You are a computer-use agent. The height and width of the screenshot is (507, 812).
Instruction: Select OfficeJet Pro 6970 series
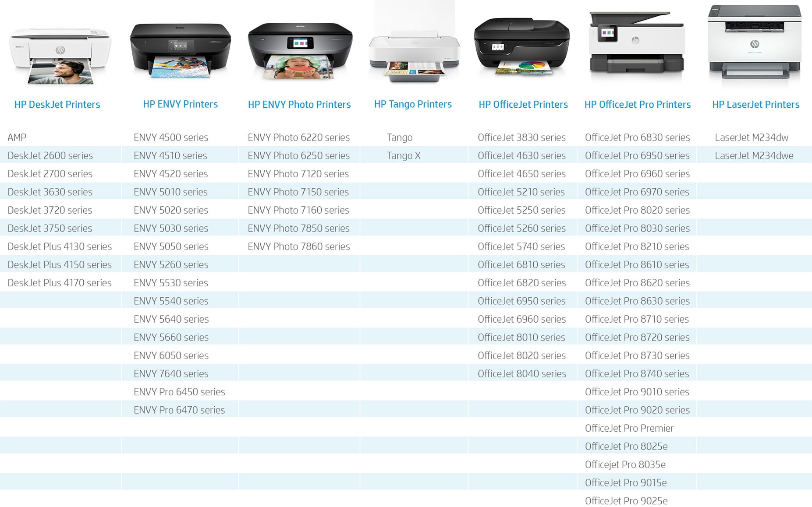[637, 192]
